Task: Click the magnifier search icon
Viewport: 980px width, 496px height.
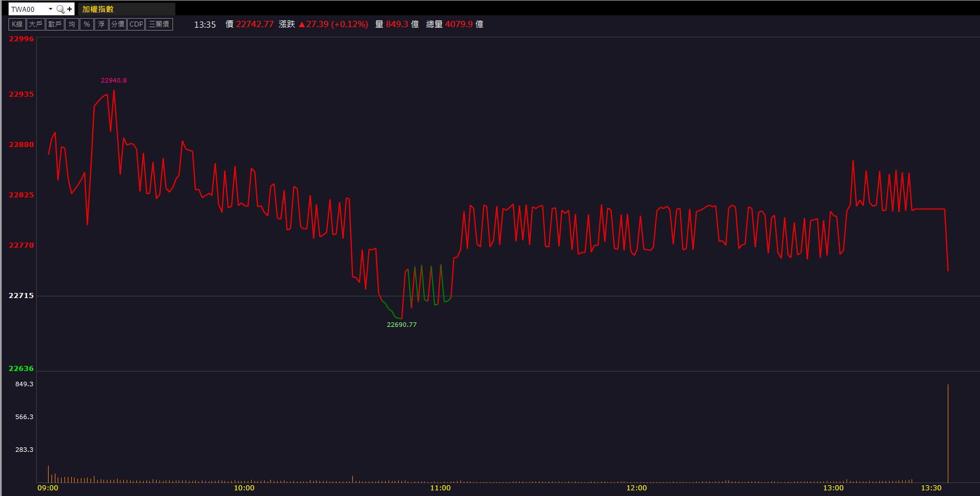Action: point(61,9)
